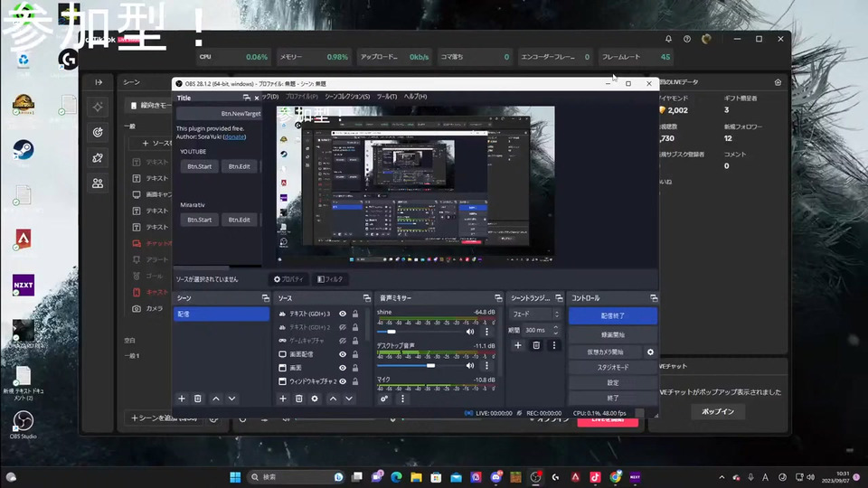Open フェード transition dropdown

click(534, 314)
